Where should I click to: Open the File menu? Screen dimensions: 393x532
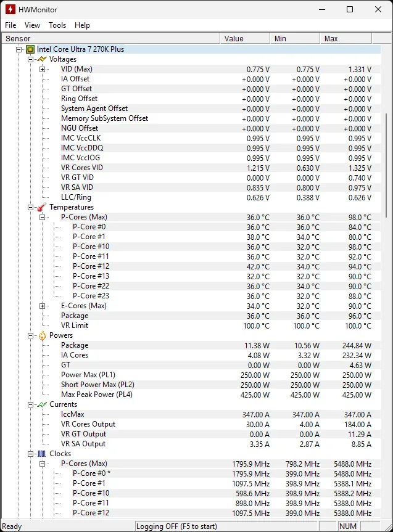pyautogui.click(x=10, y=25)
